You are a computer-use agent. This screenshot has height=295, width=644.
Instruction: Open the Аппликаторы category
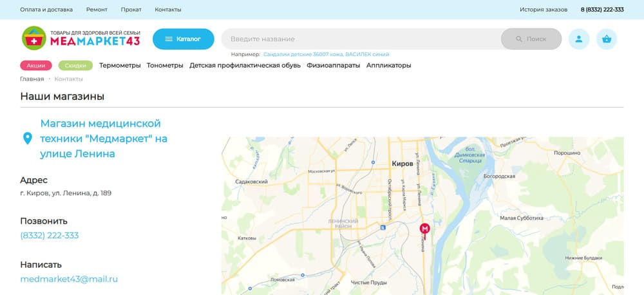coord(388,65)
